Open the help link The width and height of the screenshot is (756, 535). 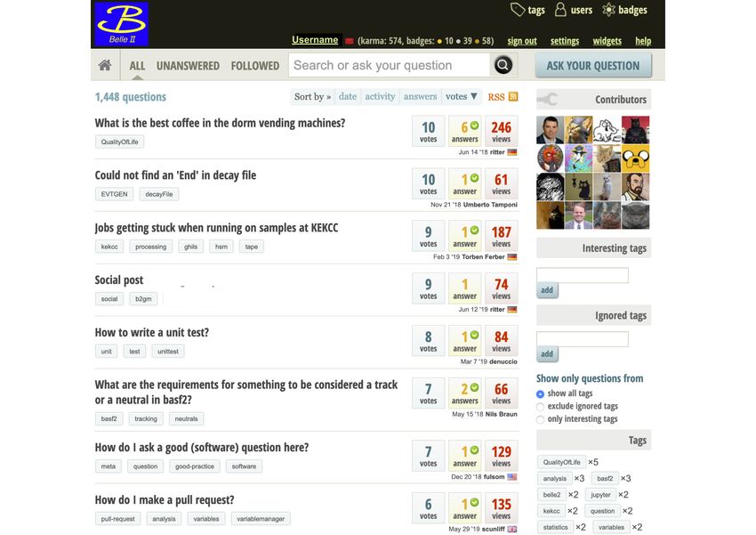pos(643,41)
